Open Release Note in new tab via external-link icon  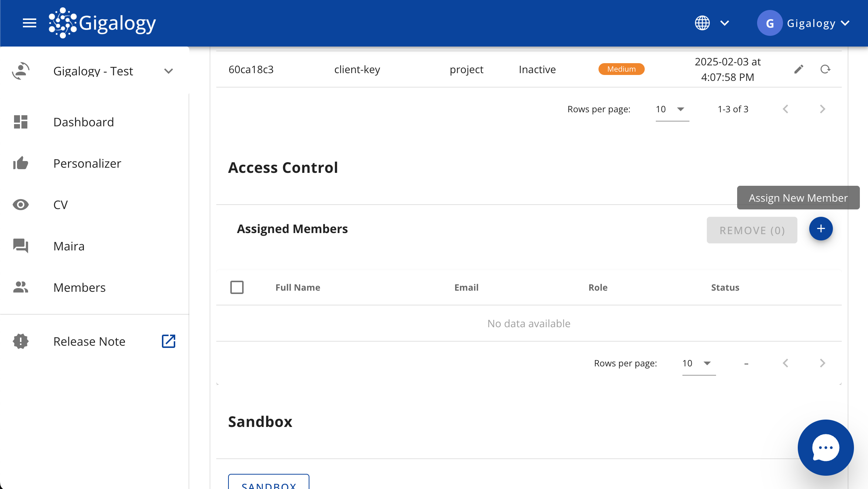(x=169, y=341)
